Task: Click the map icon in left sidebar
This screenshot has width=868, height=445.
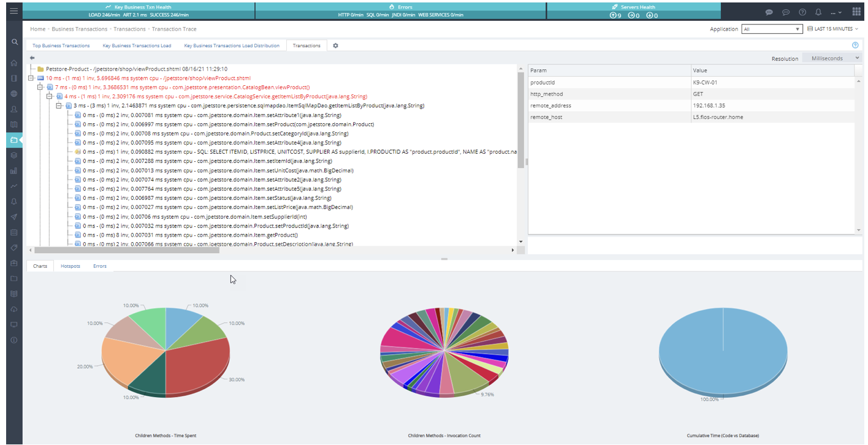Action: 14,124
